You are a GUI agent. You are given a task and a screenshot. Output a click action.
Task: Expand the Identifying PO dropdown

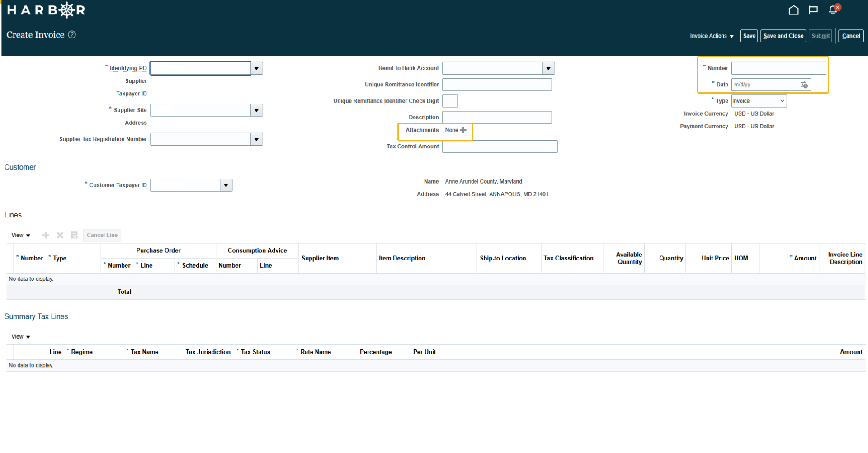257,68
